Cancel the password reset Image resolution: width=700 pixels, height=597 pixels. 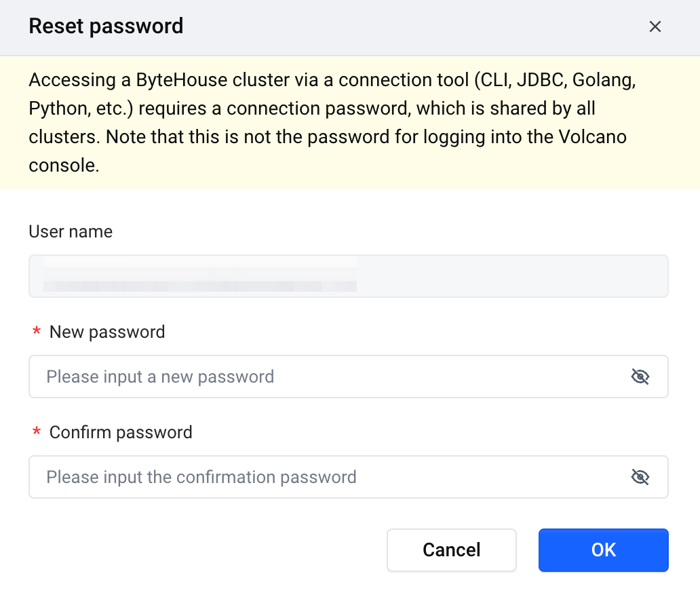(x=451, y=550)
